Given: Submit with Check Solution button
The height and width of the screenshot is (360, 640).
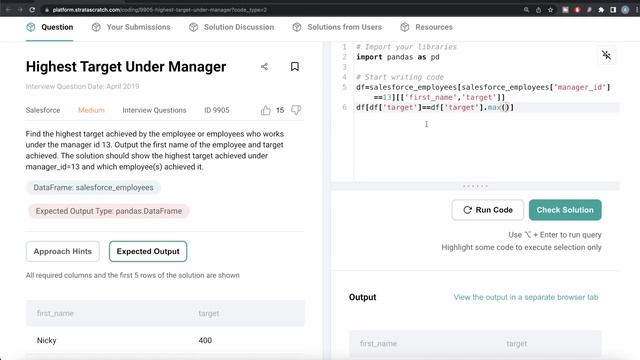Looking at the screenshot, I should [x=565, y=210].
